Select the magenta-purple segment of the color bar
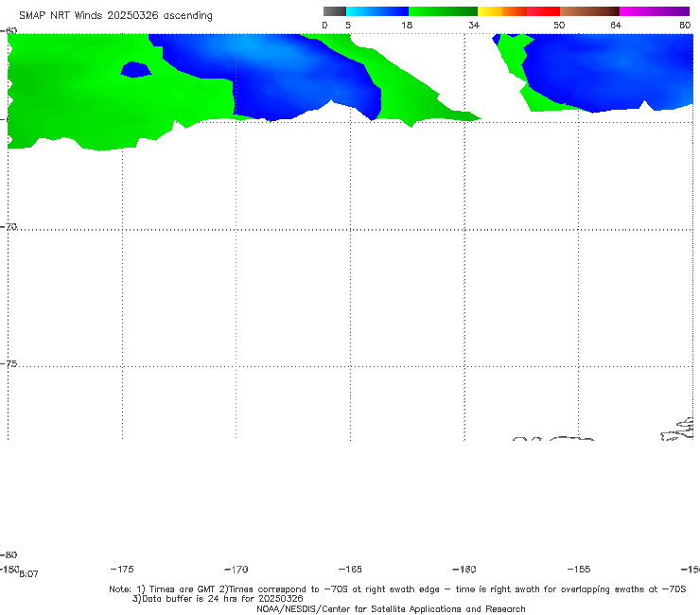 tap(655, 11)
